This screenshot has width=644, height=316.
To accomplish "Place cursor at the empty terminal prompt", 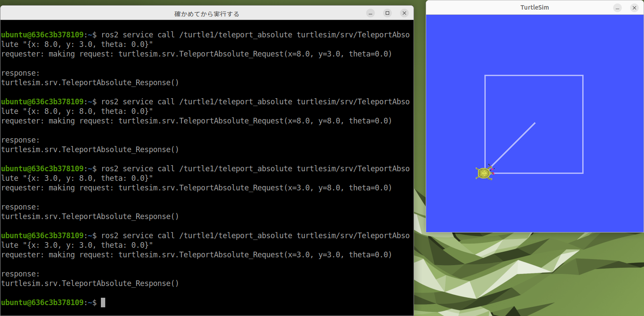I will (x=103, y=303).
